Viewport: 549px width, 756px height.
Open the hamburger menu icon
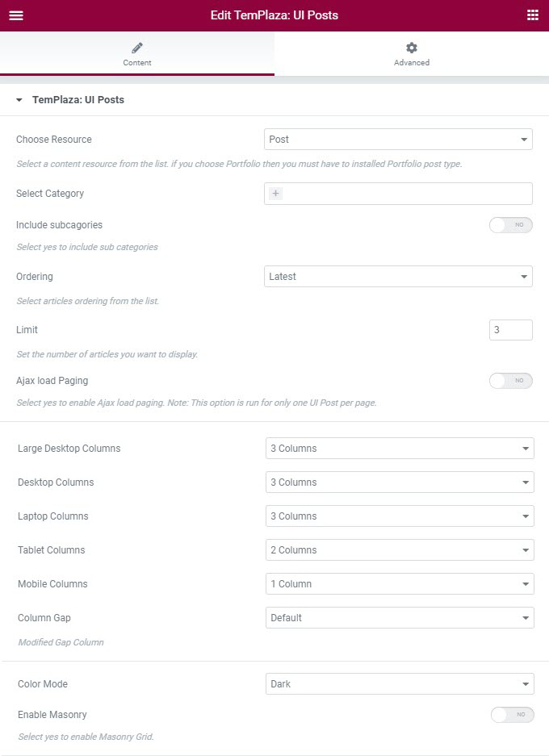coord(16,15)
